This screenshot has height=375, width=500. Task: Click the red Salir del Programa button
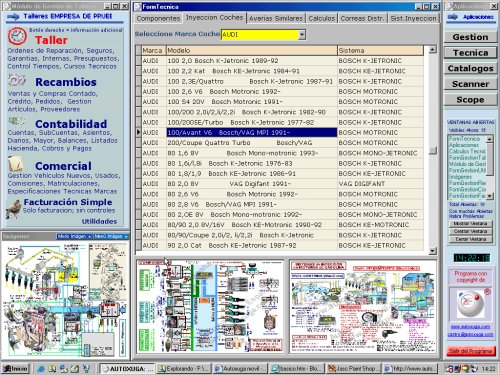(471, 351)
